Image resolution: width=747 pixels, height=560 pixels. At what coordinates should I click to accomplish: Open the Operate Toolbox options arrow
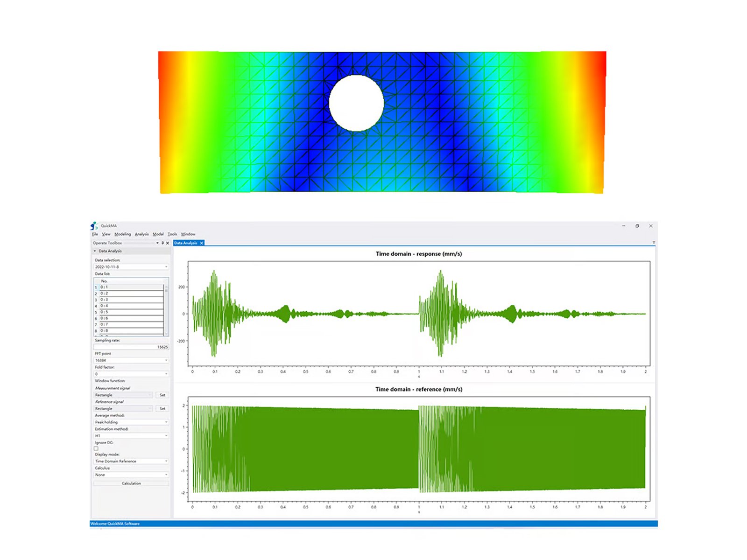pos(157,243)
